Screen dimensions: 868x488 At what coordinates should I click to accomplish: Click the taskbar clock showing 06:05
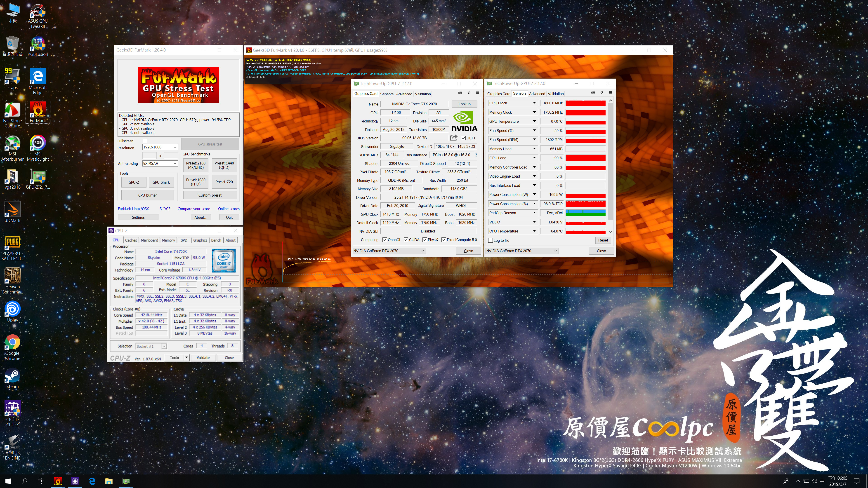click(838, 481)
